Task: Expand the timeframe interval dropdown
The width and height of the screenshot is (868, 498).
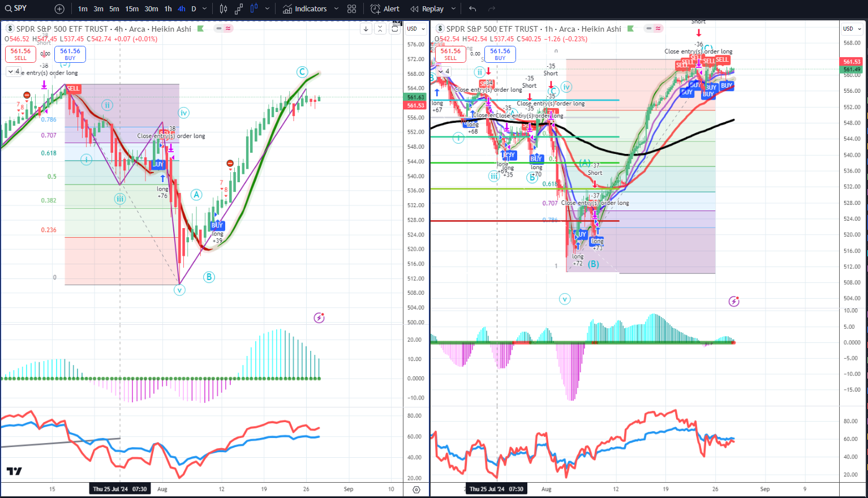Action: coord(205,9)
